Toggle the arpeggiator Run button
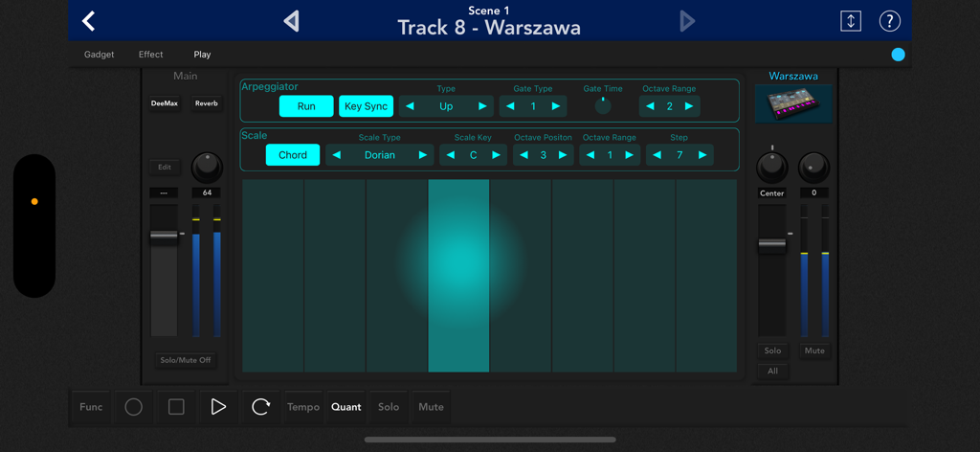980x452 pixels. [x=306, y=106]
